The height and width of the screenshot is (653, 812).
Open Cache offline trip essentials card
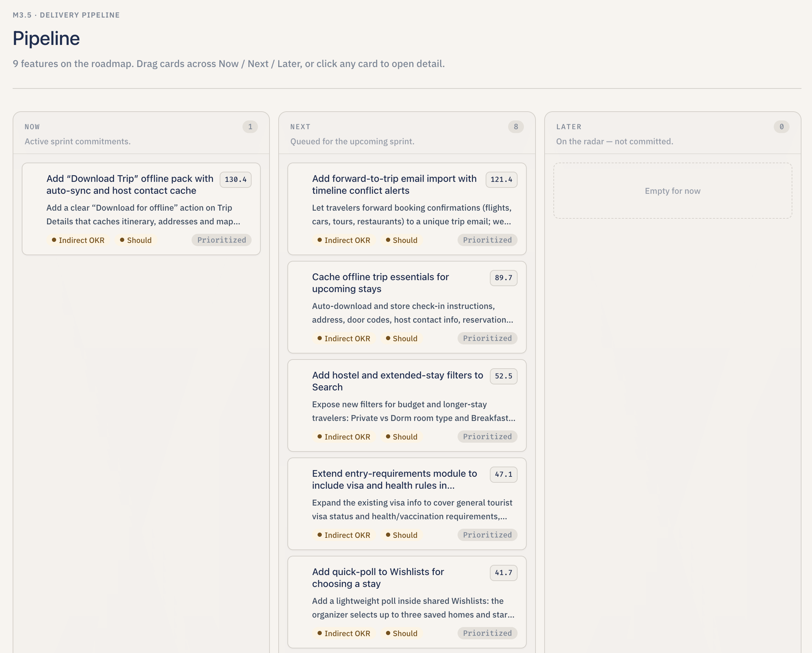point(380,283)
